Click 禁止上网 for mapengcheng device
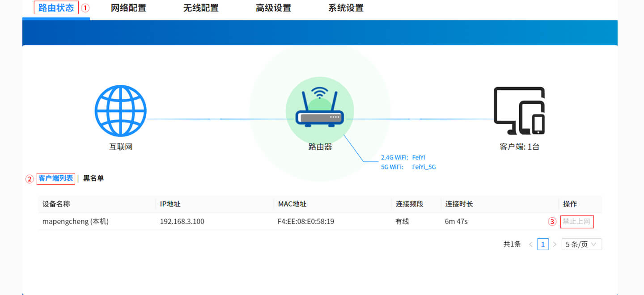Image resolution: width=644 pixels, height=295 pixels. click(577, 221)
